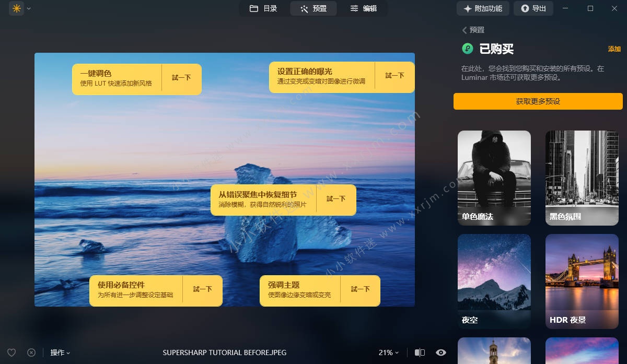Click the green purchased badge icon
627x364 pixels.
(468, 49)
